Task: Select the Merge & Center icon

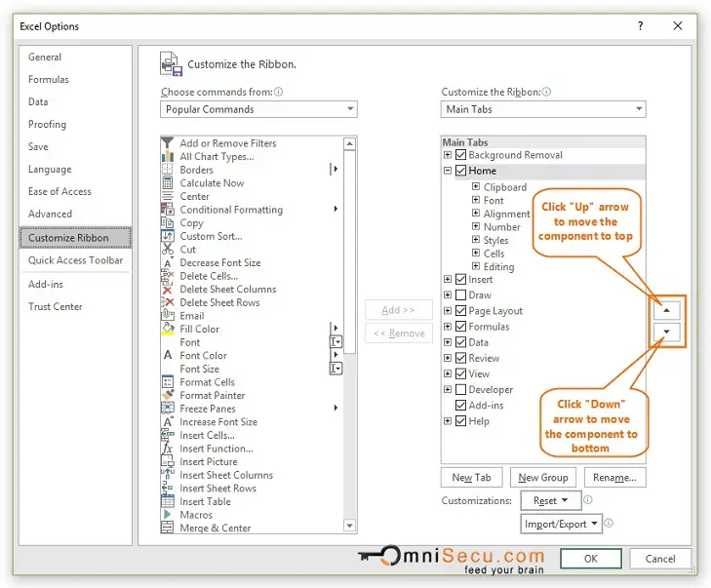Action: point(168,528)
